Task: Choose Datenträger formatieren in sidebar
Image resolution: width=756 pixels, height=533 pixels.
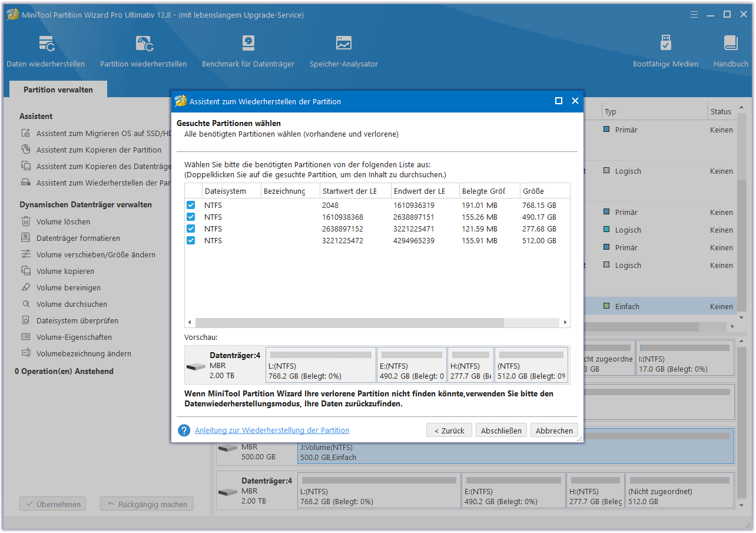Action: tap(78, 239)
